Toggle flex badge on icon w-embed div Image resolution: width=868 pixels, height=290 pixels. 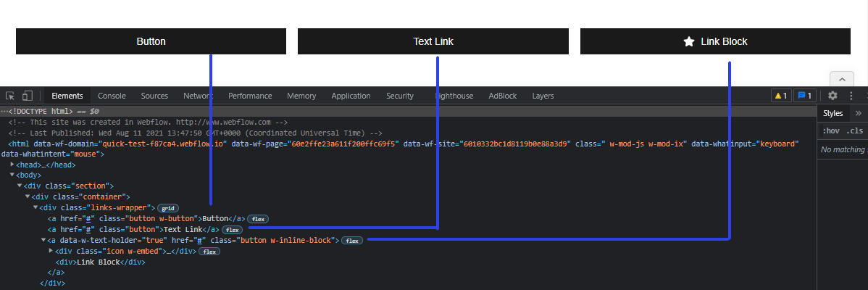209,252
